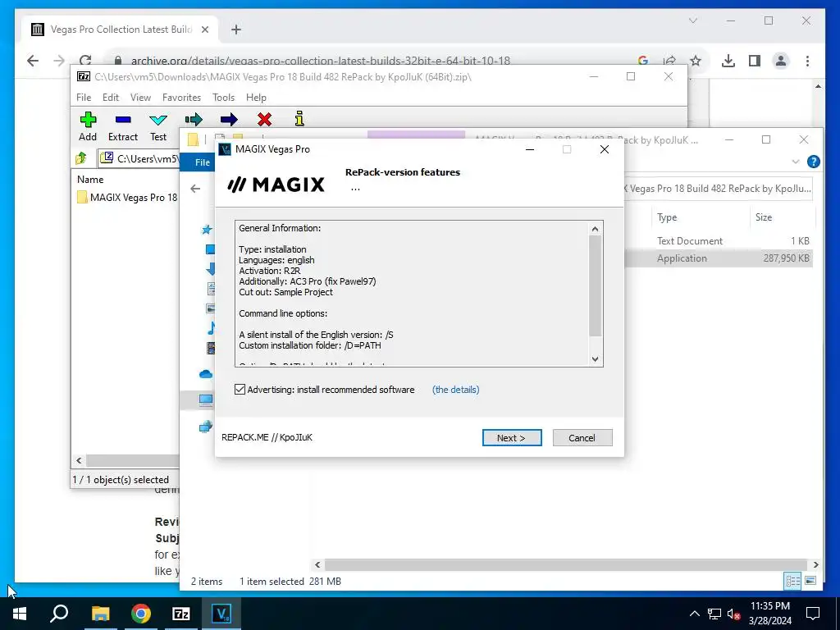Switch Explorer to details view
840x630 pixels.
coord(792,581)
